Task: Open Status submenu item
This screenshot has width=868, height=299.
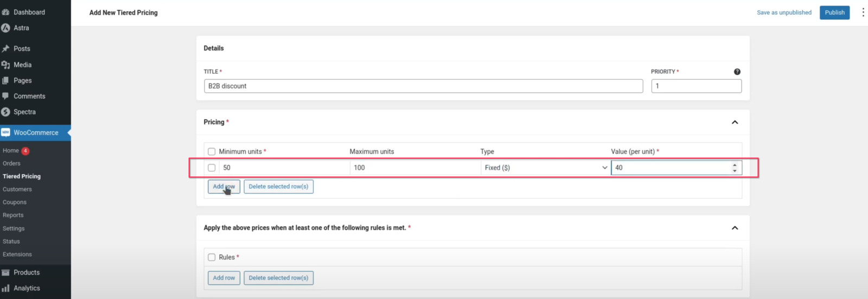Action: [11, 241]
